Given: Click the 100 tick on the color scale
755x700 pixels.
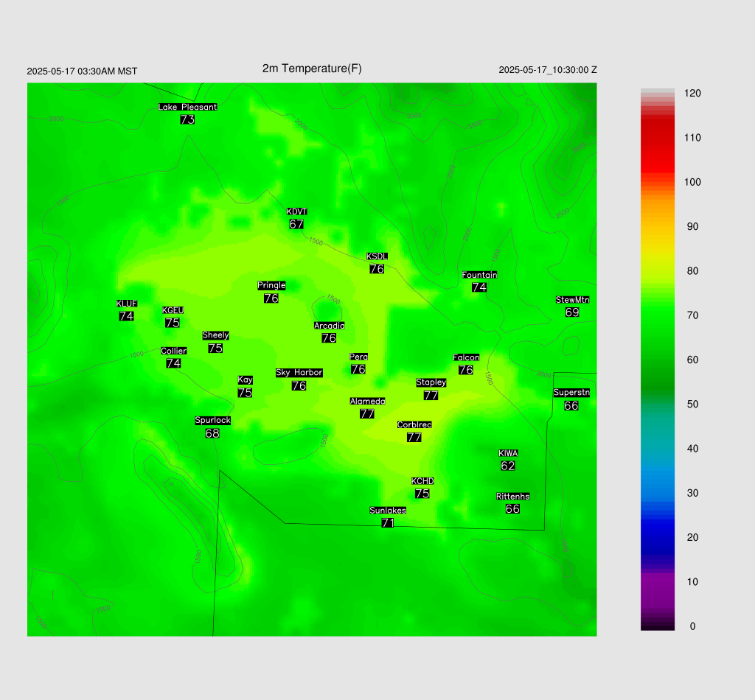Looking at the screenshot, I should pos(692,182).
